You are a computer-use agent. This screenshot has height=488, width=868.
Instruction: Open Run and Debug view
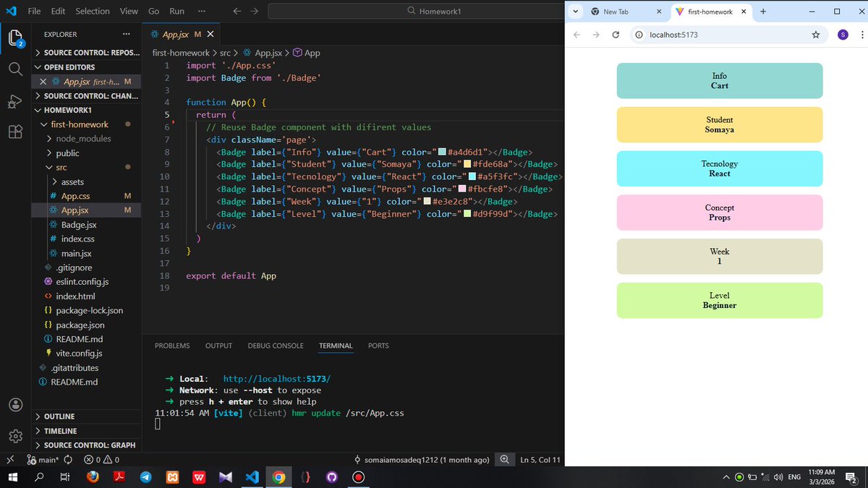pyautogui.click(x=15, y=101)
